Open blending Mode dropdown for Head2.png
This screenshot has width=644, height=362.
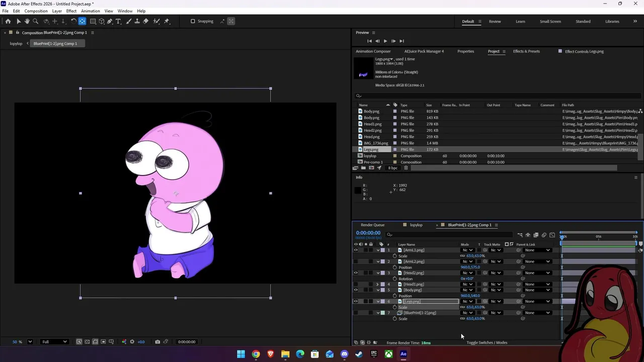(468, 273)
